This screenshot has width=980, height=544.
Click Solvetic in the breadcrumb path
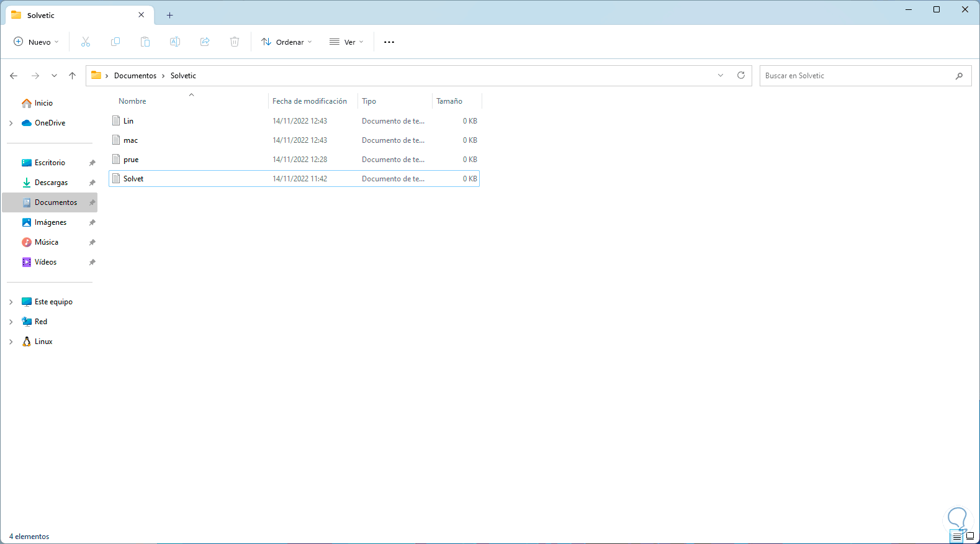[x=183, y=76]
